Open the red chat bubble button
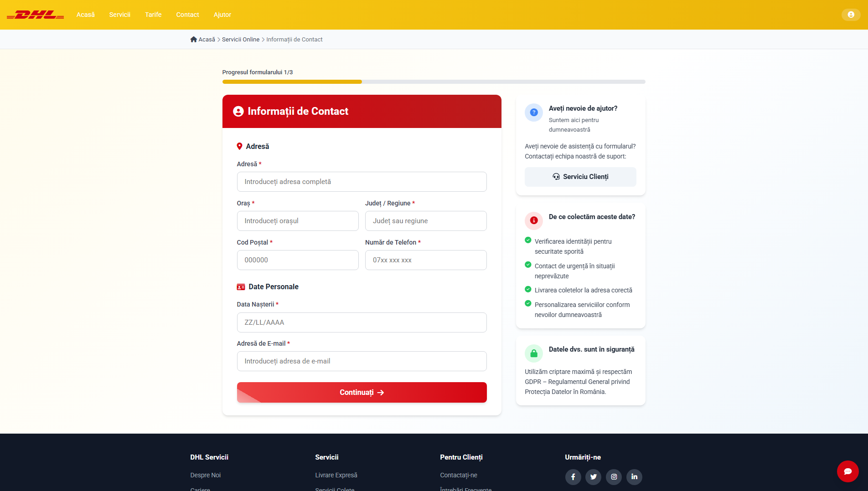The image size is (868, 491). point(847,471)
